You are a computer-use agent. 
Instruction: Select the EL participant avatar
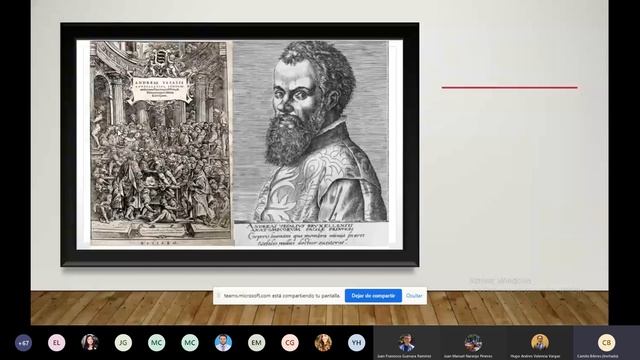pos(56,343)
